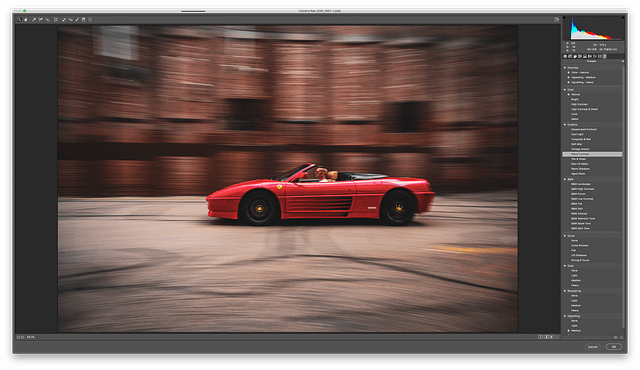640x370 pixels.
Task: Click the presets panel vertical scrollbar
Action: 623,196
